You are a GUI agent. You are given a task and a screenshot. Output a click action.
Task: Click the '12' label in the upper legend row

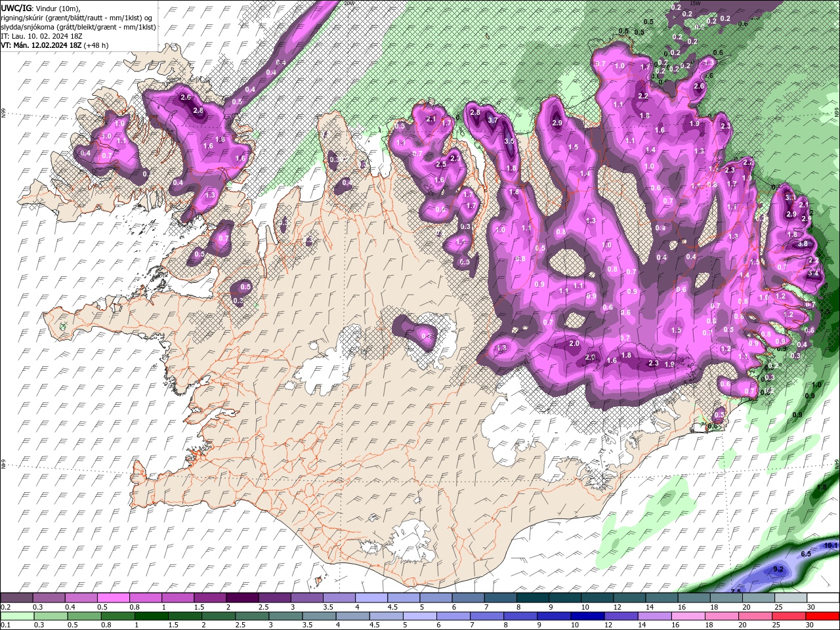pos(618,607)
